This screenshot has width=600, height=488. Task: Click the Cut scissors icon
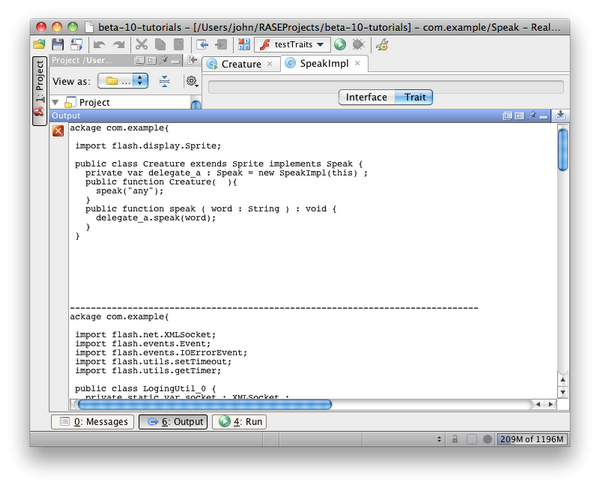coord(141,45)
